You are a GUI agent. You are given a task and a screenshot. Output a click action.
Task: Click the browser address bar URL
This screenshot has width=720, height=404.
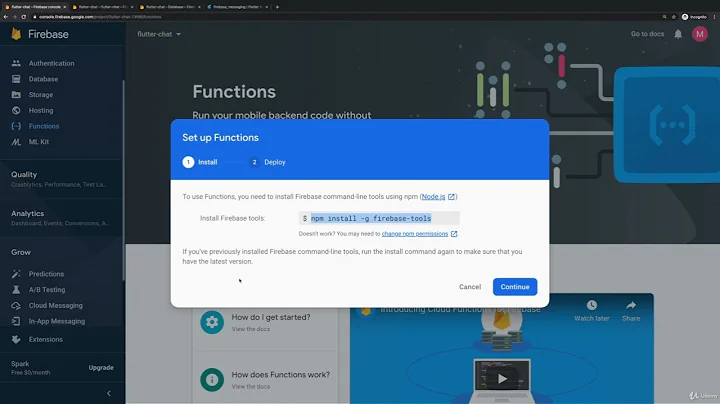pyautogui.click(x=100, y=17)
